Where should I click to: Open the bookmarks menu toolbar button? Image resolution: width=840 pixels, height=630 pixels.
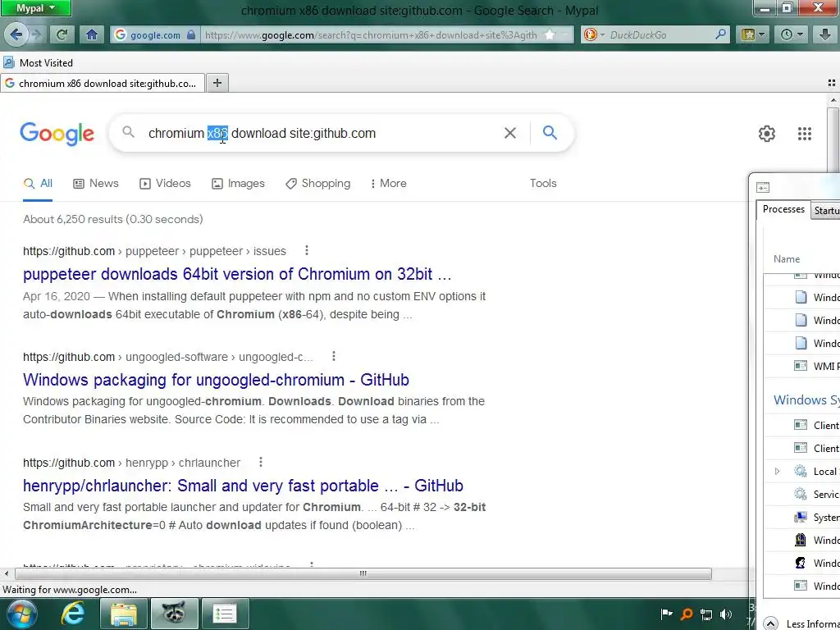(753, 34)
